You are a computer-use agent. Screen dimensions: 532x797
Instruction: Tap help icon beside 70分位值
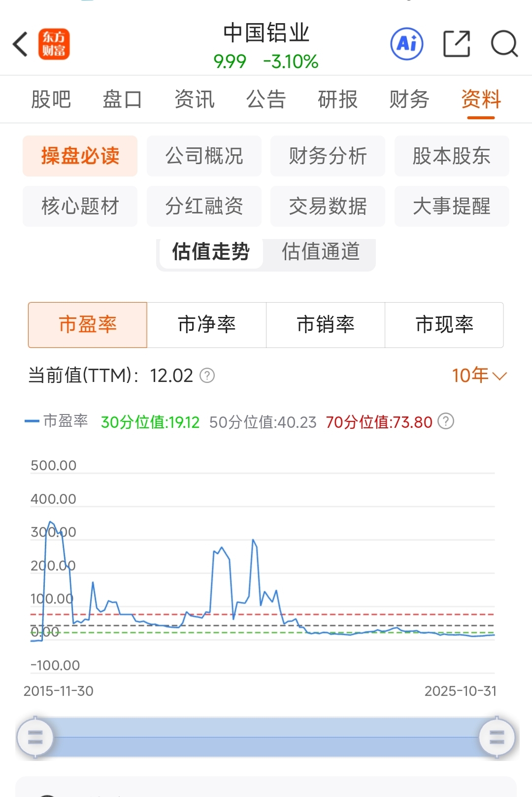[446, 421]
